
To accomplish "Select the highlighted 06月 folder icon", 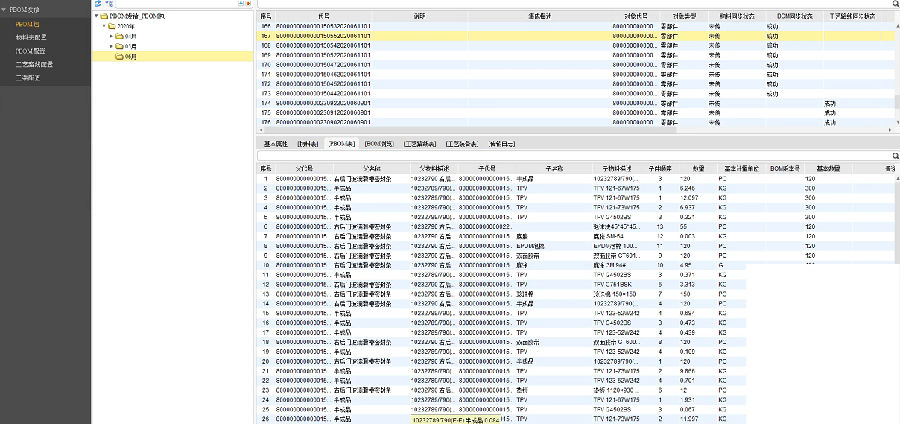I will 119,56.
